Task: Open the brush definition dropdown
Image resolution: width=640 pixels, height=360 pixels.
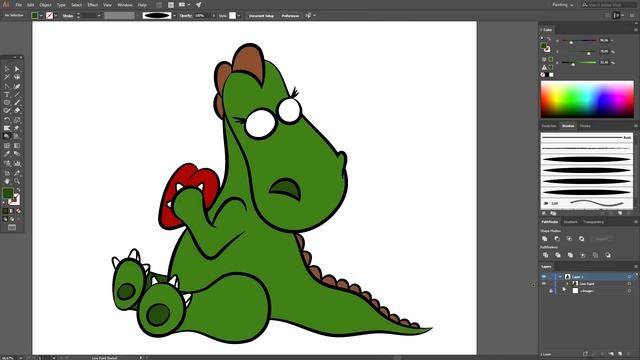Action: click(175, 16)
